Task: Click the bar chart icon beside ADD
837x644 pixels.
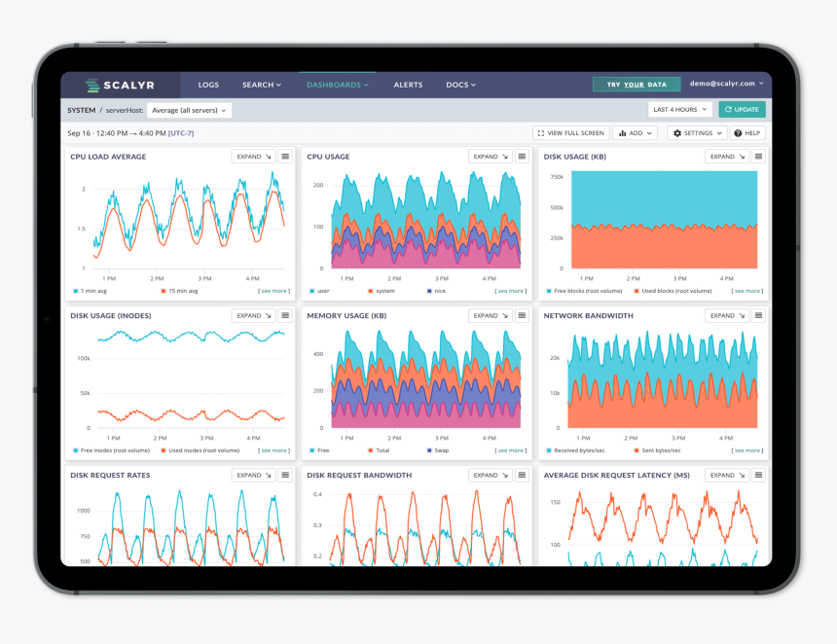Action: coord(623,133)
